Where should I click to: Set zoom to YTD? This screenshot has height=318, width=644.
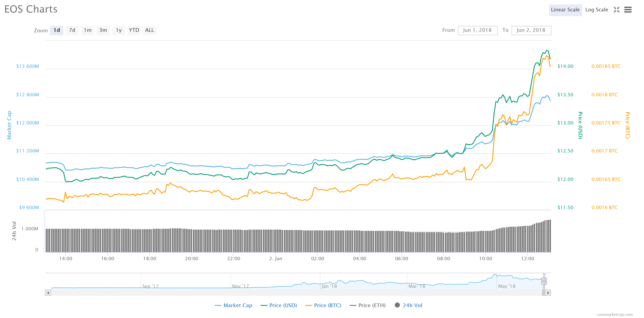134,30
